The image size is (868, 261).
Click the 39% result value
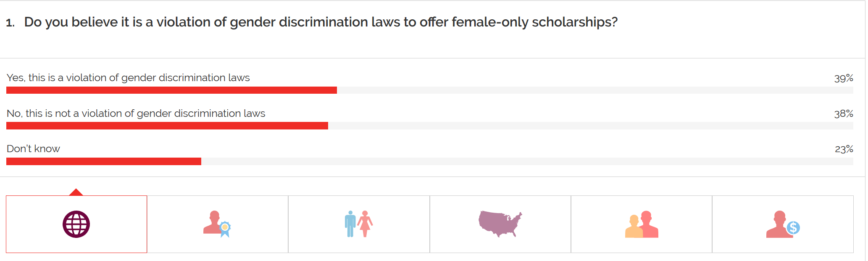coord(843,78)
